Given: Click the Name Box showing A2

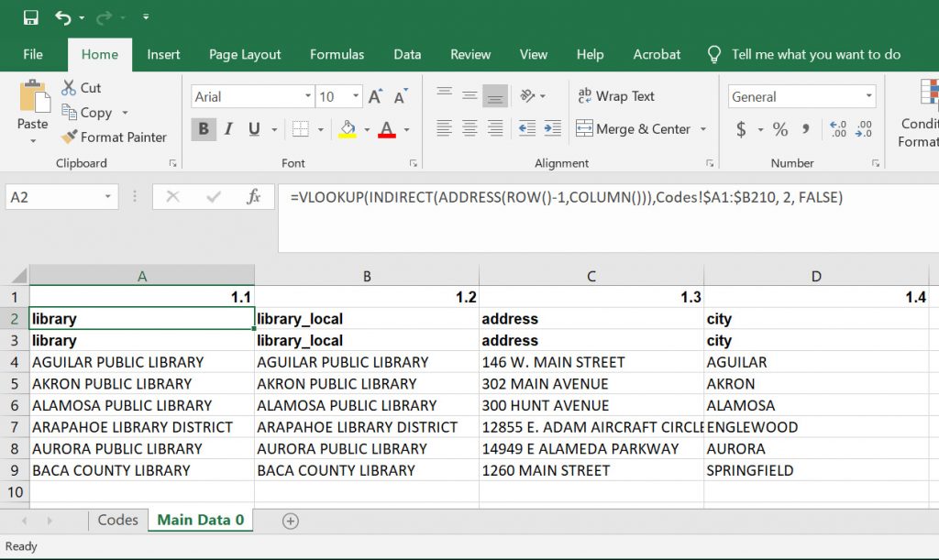Looking at the screenshot, I should [53, 197].
